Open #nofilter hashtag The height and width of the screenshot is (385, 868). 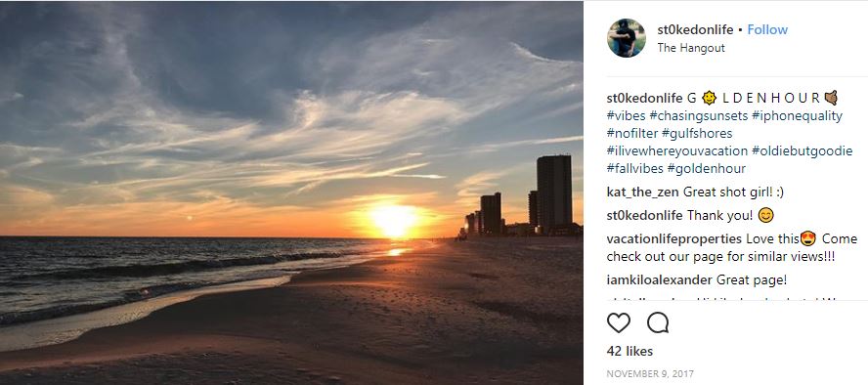[x=631, y=133]
